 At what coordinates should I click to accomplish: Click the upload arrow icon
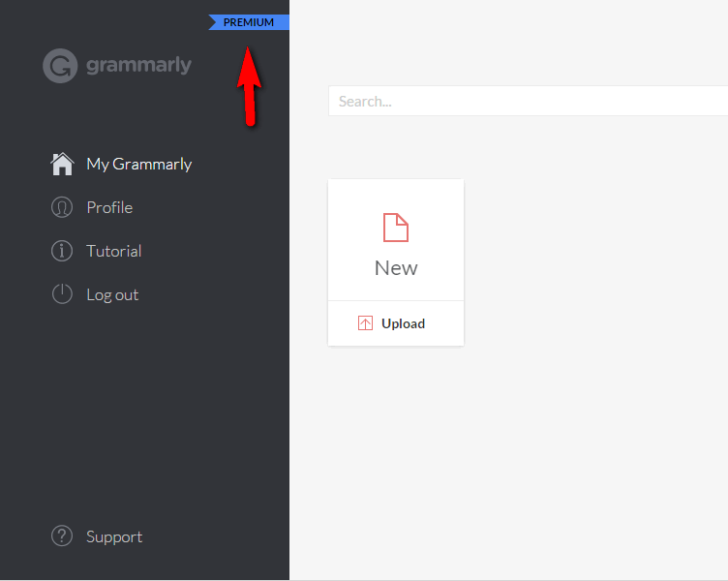point(365,323)
